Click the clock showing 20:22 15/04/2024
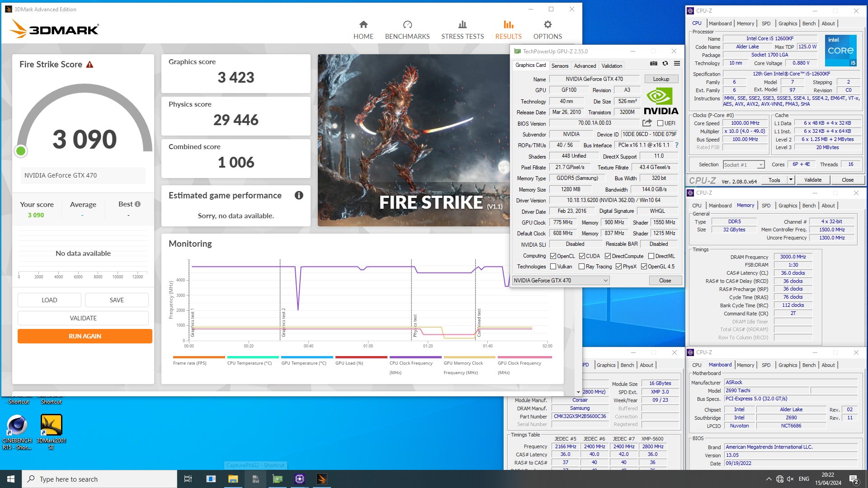 pos(827,479)
